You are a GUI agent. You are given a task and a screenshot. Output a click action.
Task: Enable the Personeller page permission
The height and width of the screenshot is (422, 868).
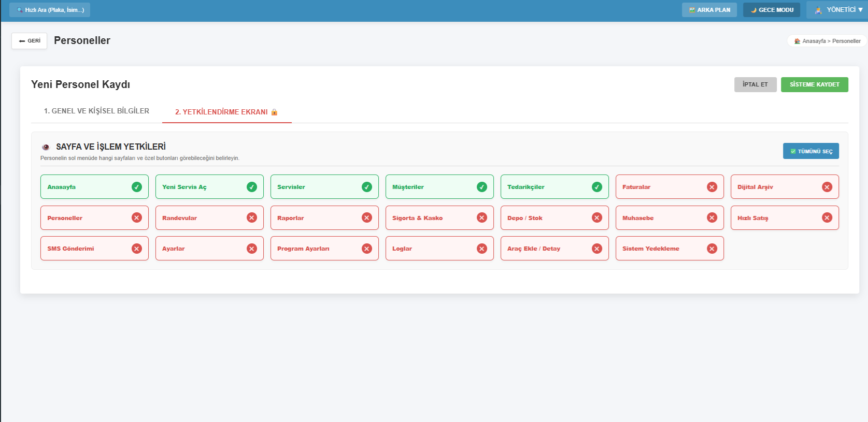(94, 218)
